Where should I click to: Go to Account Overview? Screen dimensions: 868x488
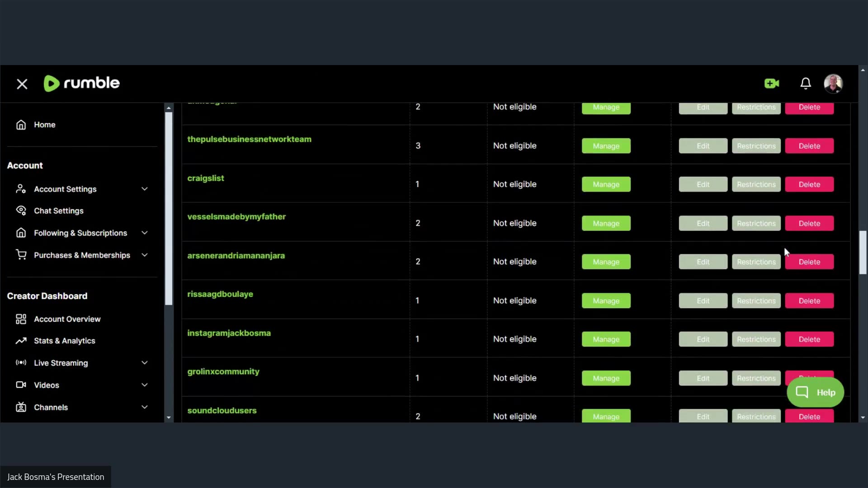pos(67,319)
